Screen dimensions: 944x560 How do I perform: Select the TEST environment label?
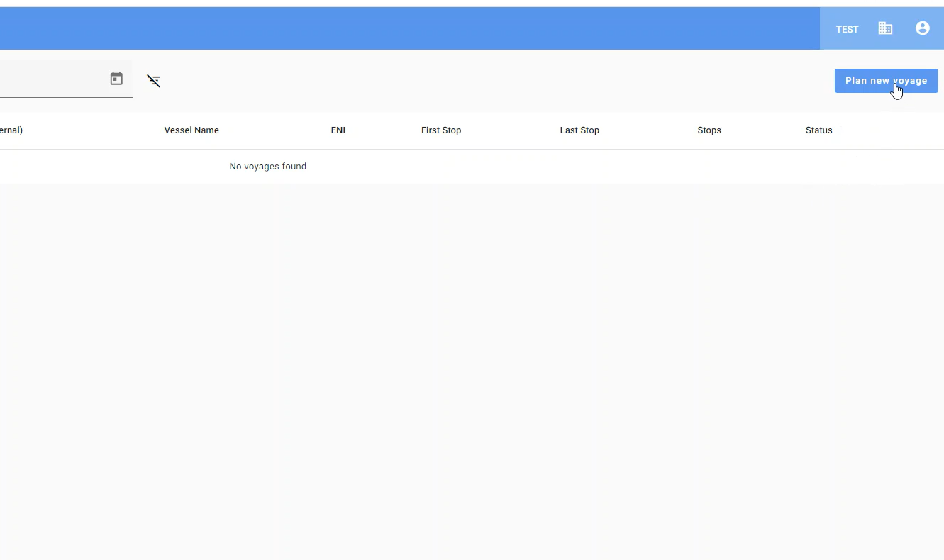click(x=847, y=29)
